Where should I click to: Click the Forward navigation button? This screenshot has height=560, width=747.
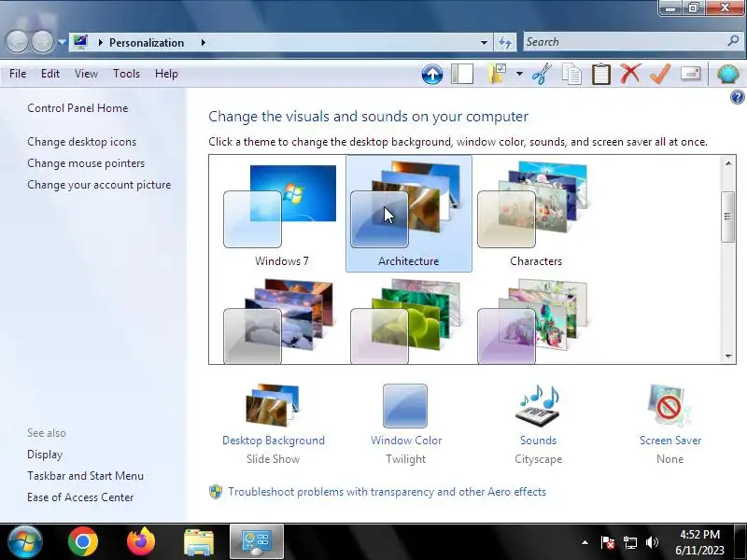tap(43, 42)
